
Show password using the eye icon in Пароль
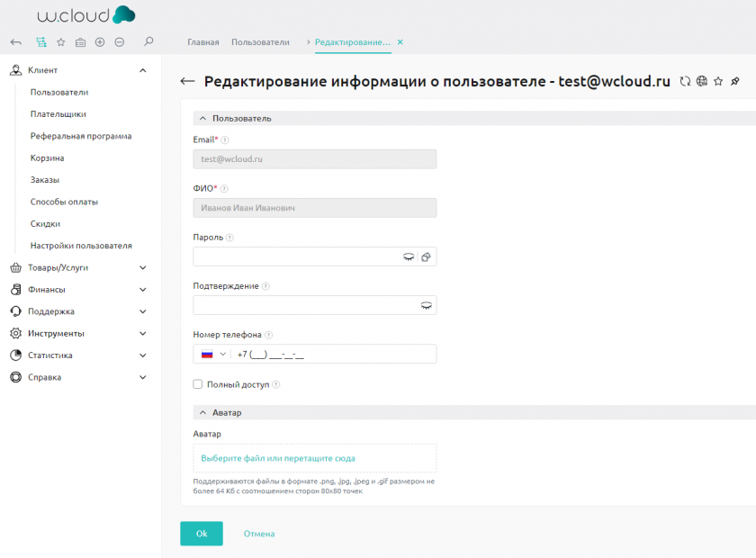(x=409, y=257)
